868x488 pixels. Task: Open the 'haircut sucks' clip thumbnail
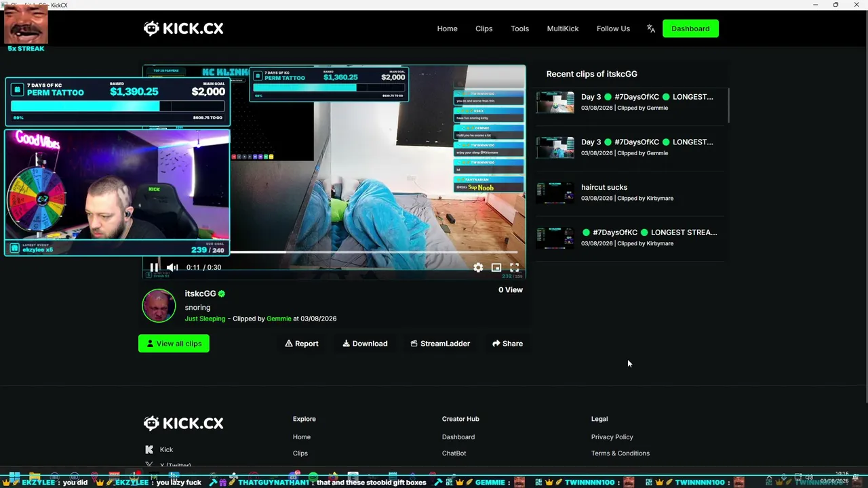pos(555,192)
